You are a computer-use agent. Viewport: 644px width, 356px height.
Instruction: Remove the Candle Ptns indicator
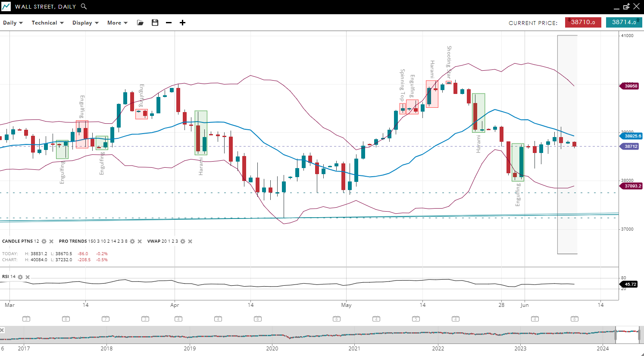[x=51, y=241]
